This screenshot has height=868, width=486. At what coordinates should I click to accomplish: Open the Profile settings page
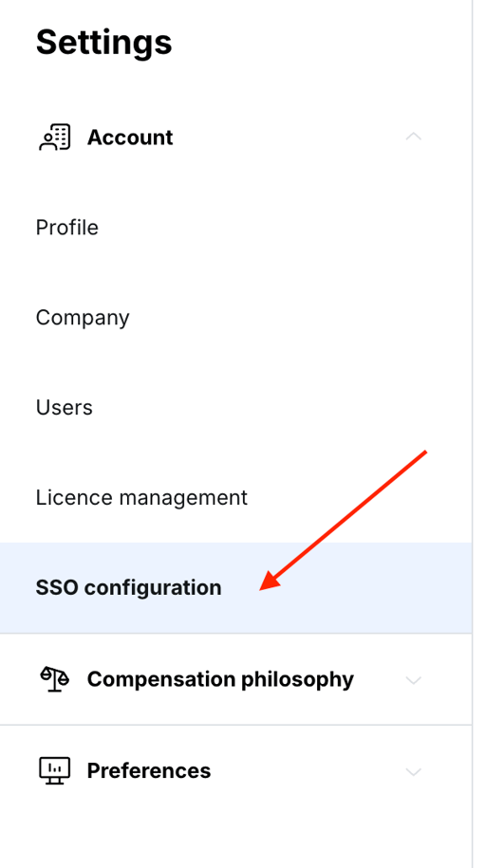point(67,228)
